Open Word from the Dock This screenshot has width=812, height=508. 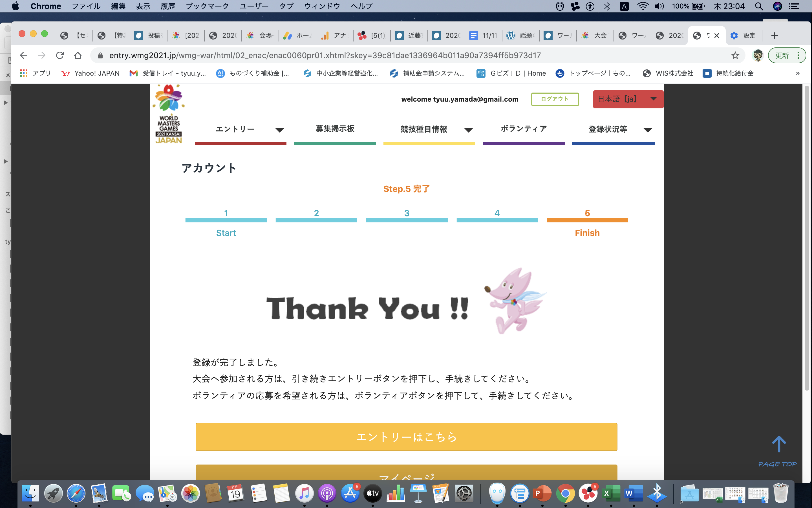[x=634, y=493]
